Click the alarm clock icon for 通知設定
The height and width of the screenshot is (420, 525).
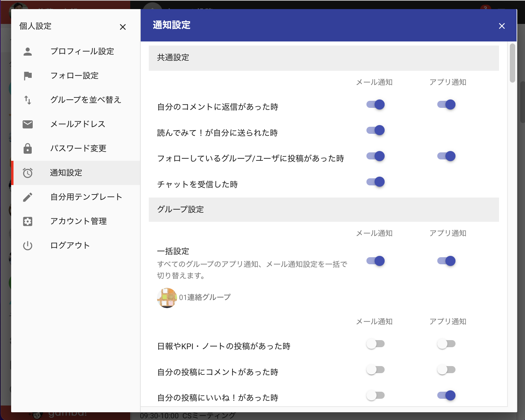point(28,173)
